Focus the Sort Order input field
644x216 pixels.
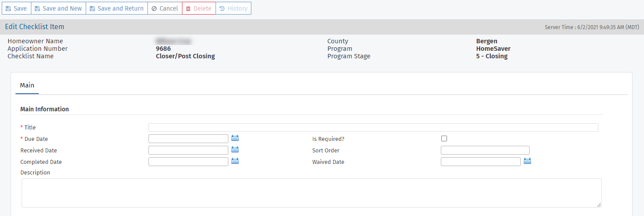(485, 150)
